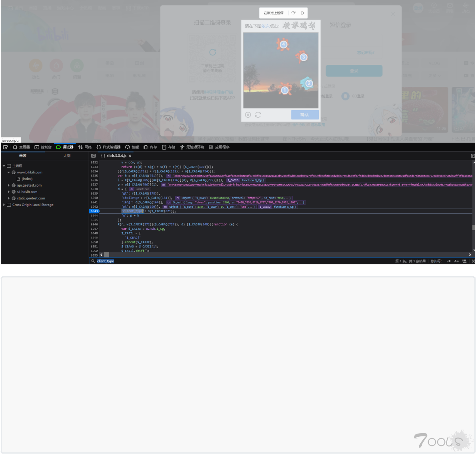Viewport: 476px width, 454px height.
Task: Select the click.3.0.4.js editor tab
Action: tap(116, 156)
